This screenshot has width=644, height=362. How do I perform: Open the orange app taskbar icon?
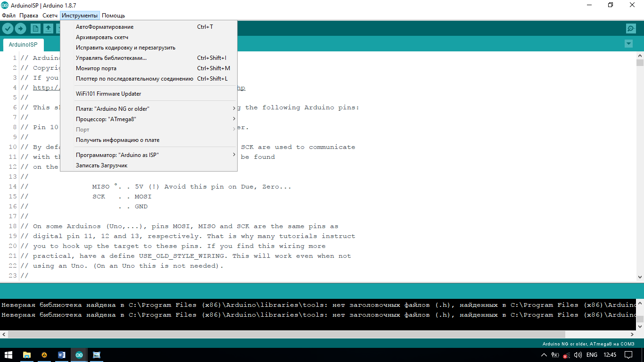coord(44,355)
